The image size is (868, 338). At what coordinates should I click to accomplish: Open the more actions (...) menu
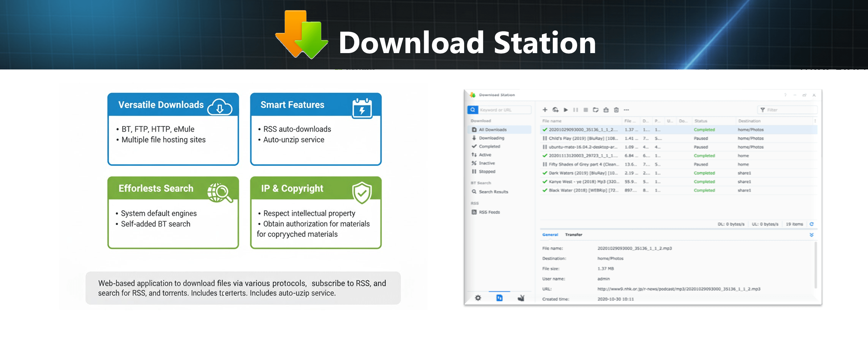(x=626, y=110)
